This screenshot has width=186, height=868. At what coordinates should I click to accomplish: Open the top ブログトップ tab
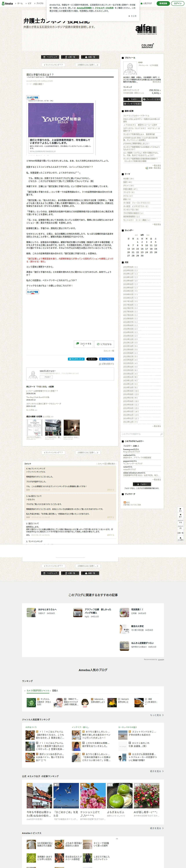[50, 57]
